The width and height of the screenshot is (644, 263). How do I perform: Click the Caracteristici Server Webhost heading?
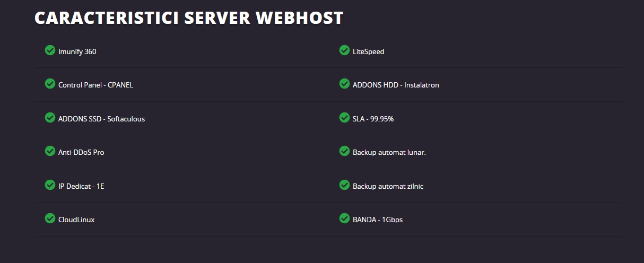189,17
